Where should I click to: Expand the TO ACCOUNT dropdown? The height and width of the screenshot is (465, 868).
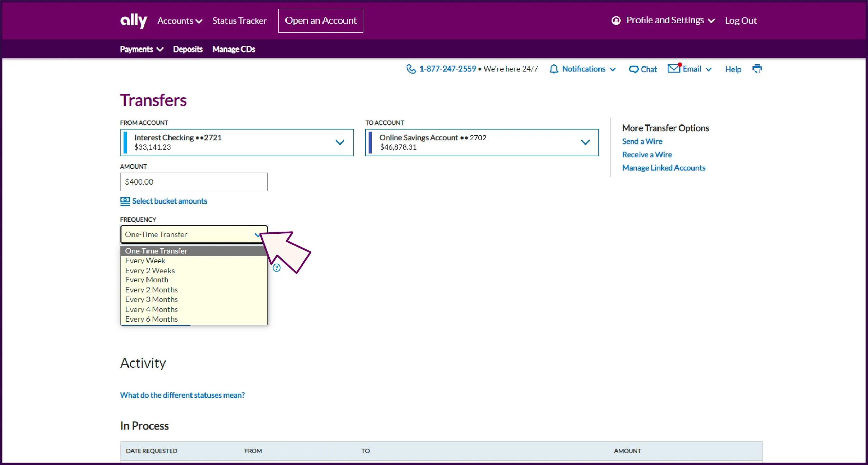point(585,142)
